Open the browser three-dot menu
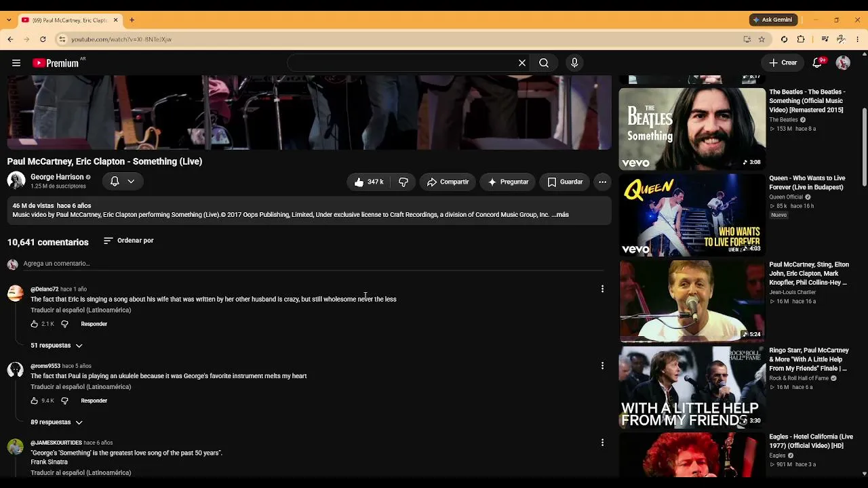868x488 pixels. point(858,39)
